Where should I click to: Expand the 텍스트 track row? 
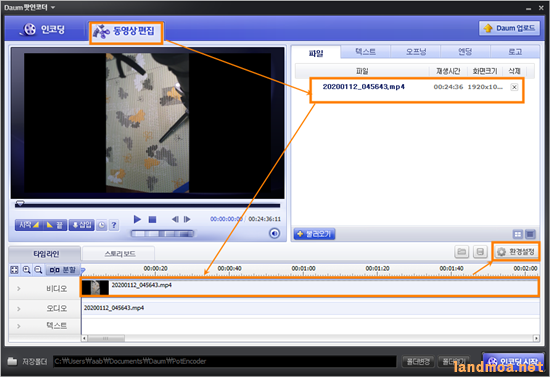[19, 326]
